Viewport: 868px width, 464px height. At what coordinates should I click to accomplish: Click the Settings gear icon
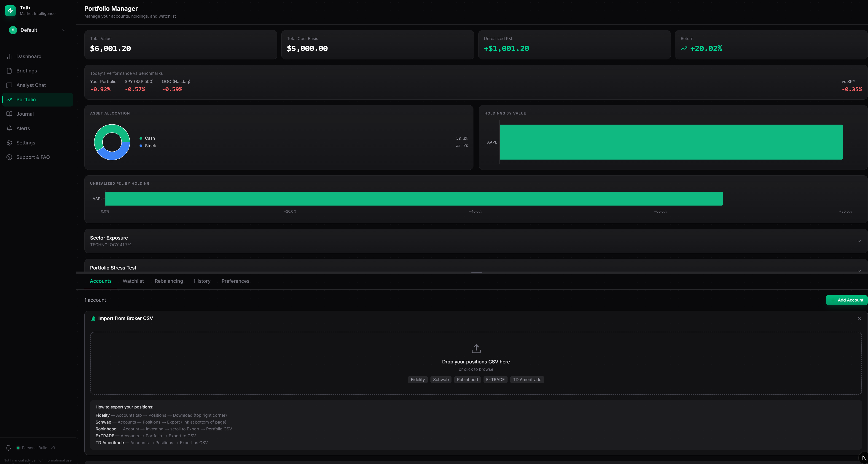coord(9,143)
